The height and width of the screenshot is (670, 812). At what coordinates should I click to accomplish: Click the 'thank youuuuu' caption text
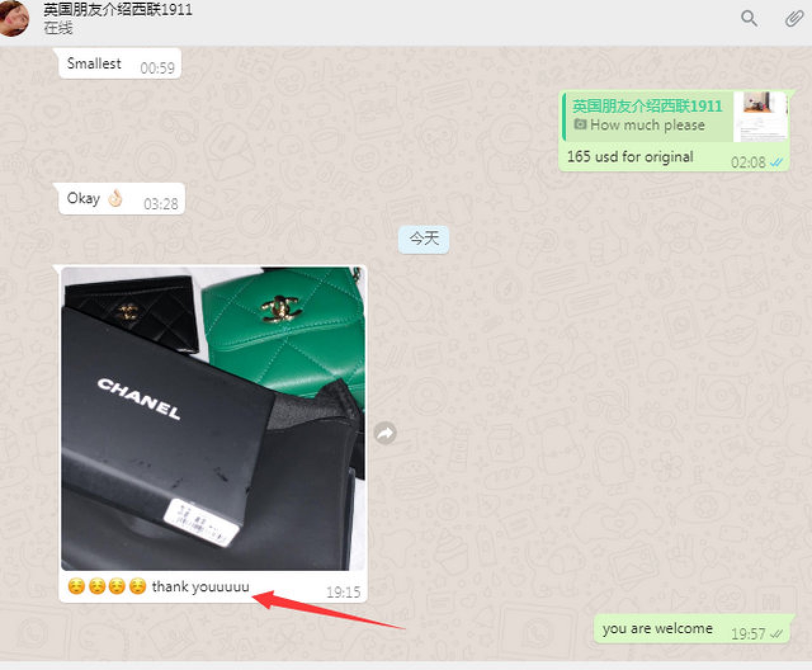point(200,587)
